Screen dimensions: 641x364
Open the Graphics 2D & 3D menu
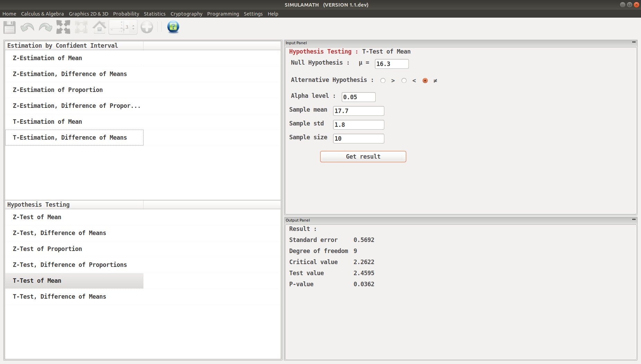coord(89,14)
